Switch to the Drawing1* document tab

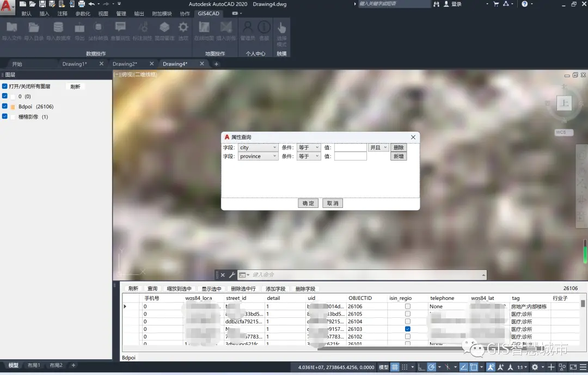click(75, 64)
